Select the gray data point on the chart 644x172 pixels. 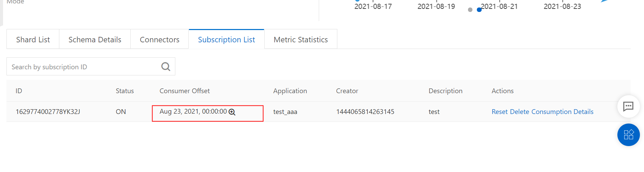click(470, 10)
